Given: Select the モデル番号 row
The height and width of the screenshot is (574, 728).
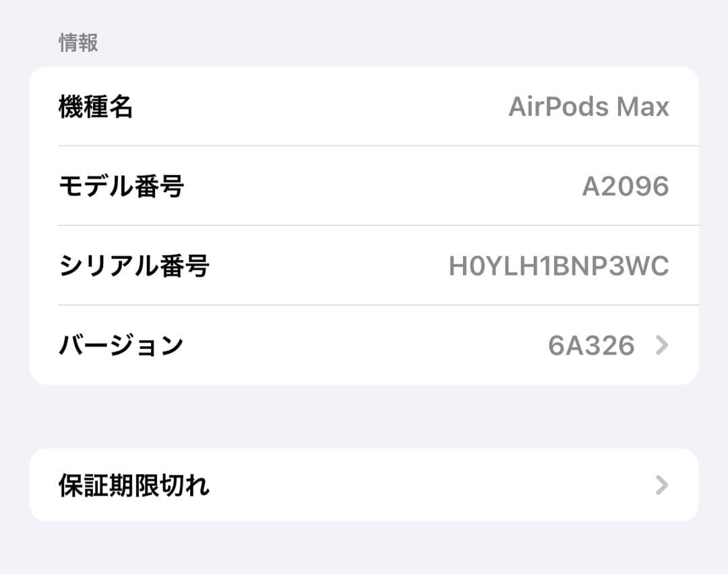Looking at the screenshot, I should 364,186.
